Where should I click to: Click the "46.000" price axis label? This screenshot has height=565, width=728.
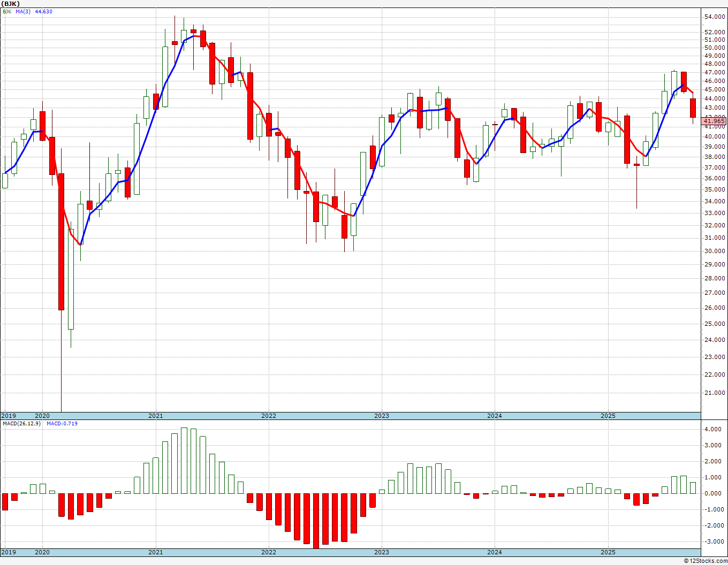click(715, 81)
